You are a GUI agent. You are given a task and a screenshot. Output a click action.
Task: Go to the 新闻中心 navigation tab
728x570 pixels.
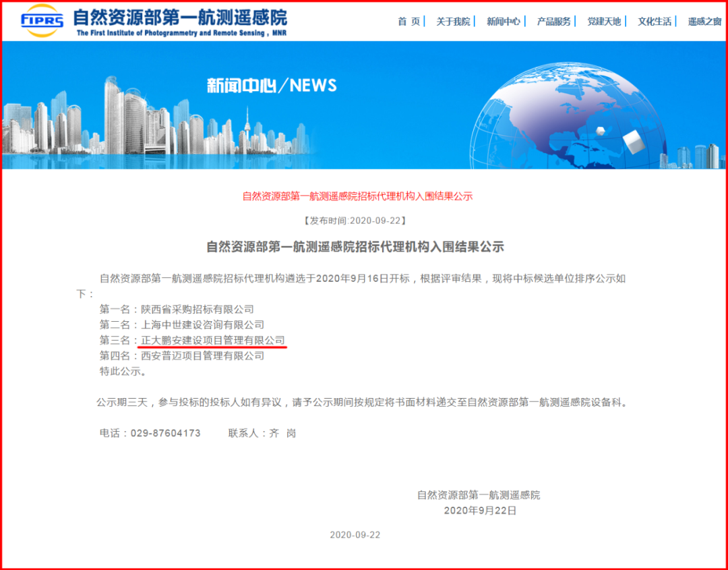(x=504, y=22)
